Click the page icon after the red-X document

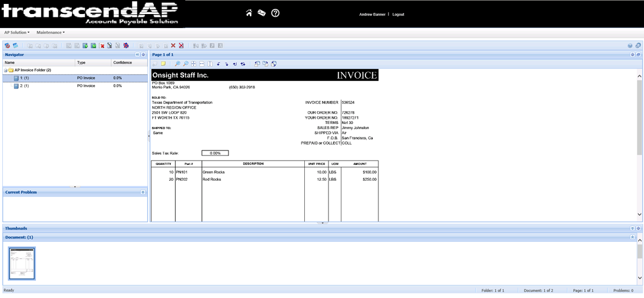coord(109,45)
